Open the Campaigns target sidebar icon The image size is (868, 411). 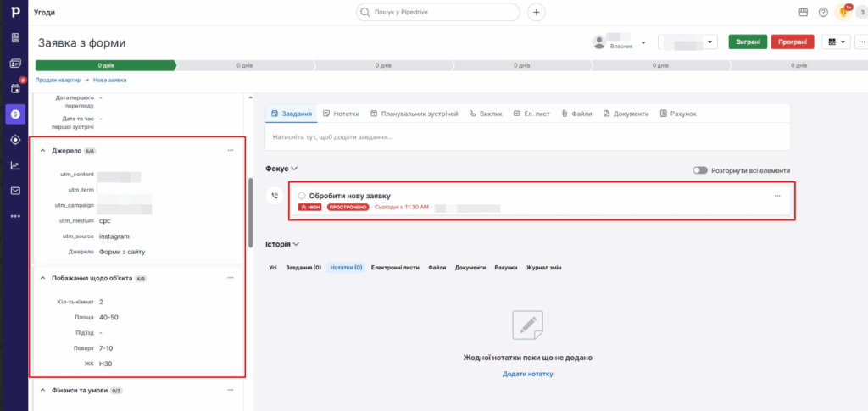[15, 139]
